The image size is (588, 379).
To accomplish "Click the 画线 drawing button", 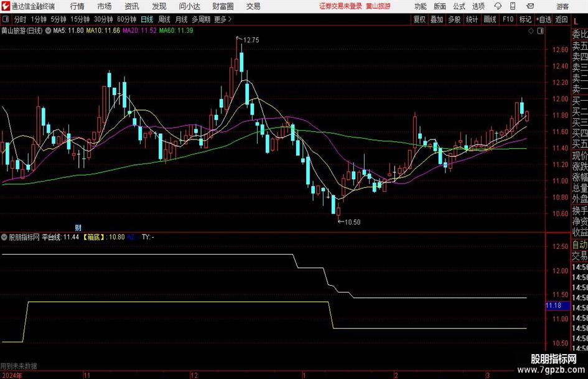I will click(490, 19).
